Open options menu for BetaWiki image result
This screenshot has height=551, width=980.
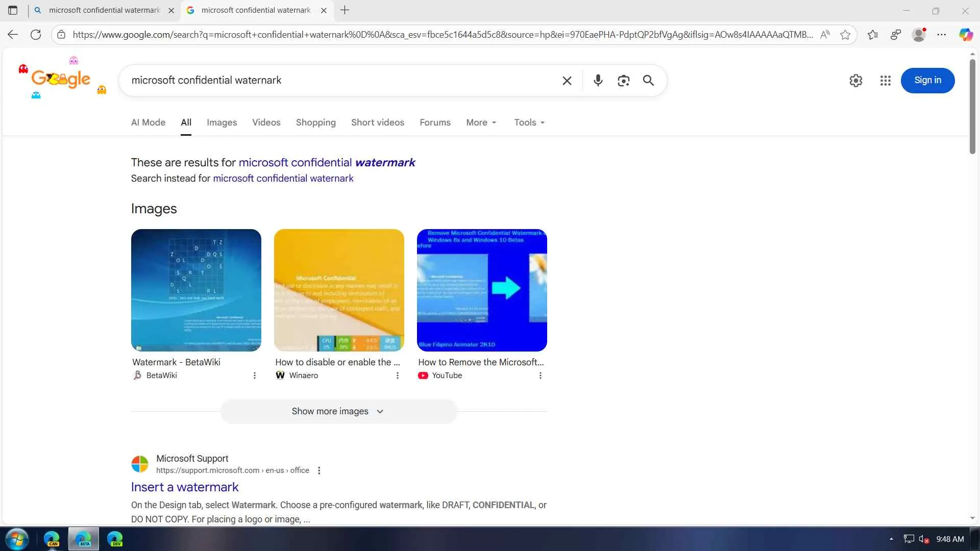point(254,375)
